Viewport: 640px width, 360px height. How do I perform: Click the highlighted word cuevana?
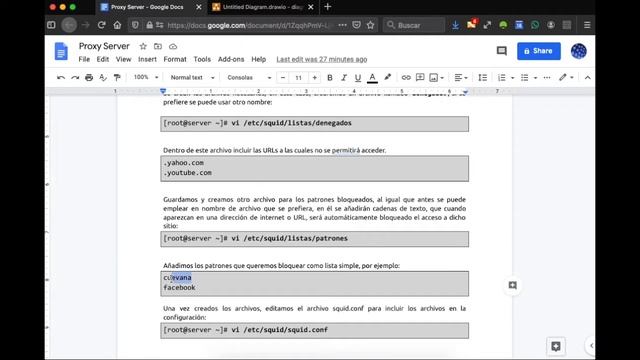click(178, 278)
